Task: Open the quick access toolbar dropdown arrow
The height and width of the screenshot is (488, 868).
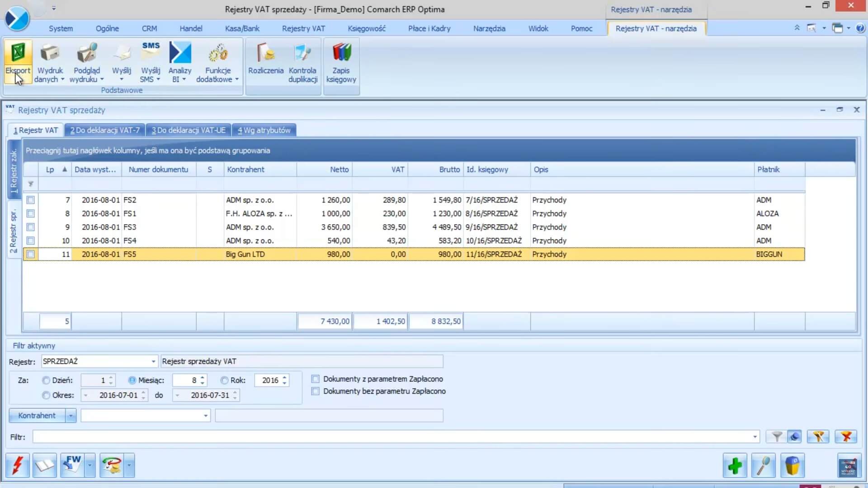Action: point(54,8)
